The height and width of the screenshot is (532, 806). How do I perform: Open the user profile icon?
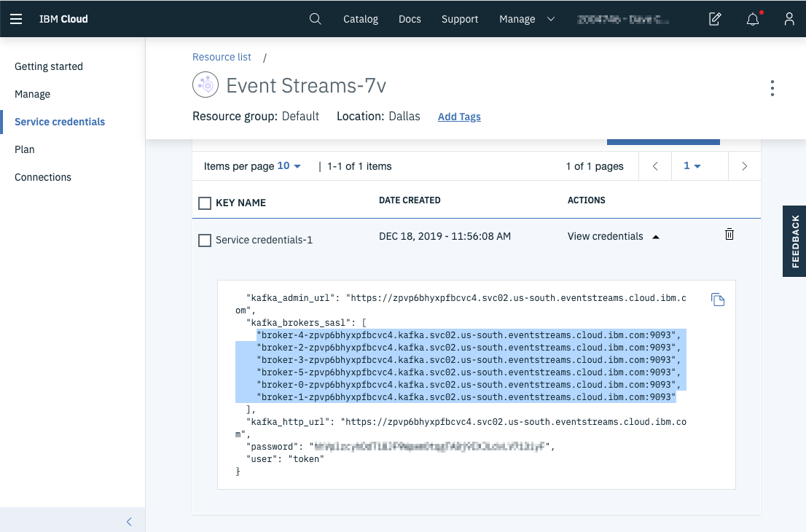pyautogui.click(x=789, y=19)
